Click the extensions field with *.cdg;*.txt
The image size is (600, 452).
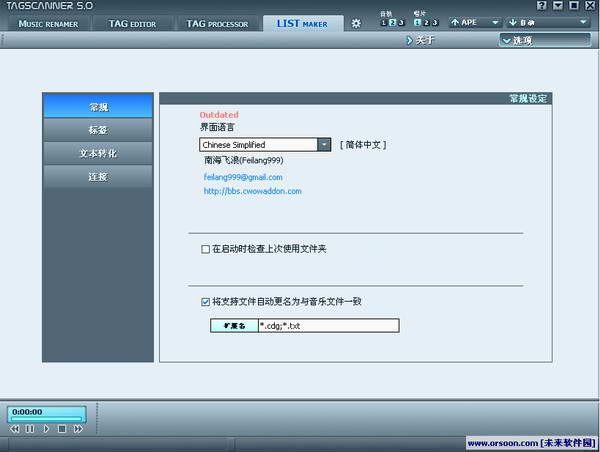point(329,326)
